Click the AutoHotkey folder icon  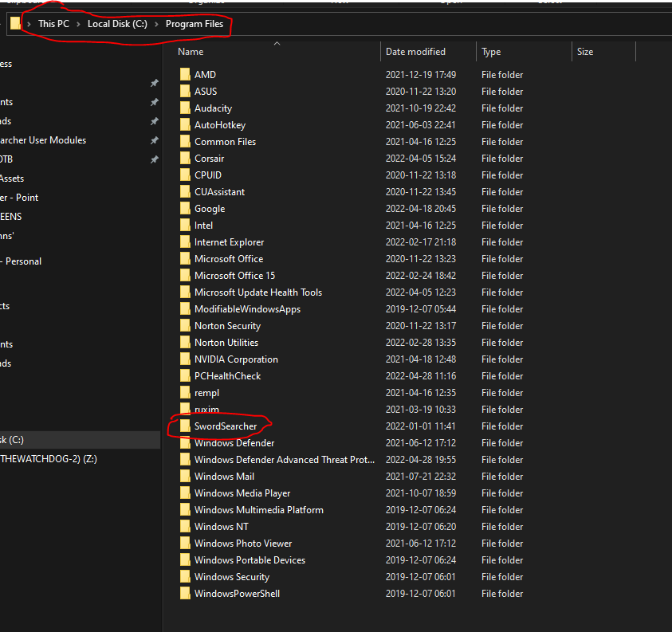pos(185,124)
